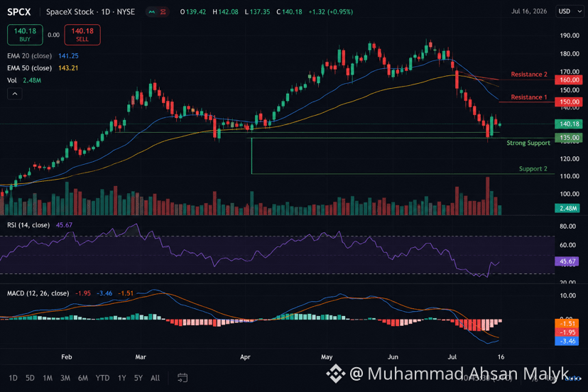Click the 2.48M volume axis tag

click(x=567, y=208)
